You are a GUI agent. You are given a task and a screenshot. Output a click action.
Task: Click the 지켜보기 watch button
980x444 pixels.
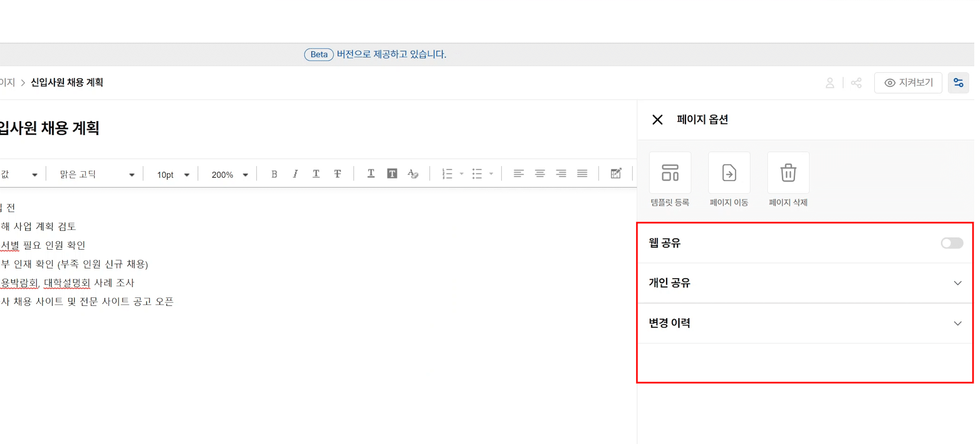point(908,83)
